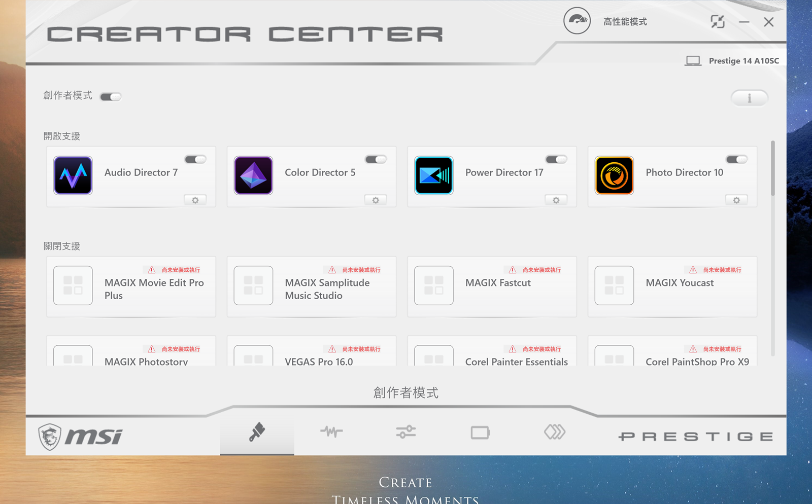Open Photo Director 10 gear settings
The height and width of the screenshot is (504, 812).
pyautogui.click(x=736, y=200)
